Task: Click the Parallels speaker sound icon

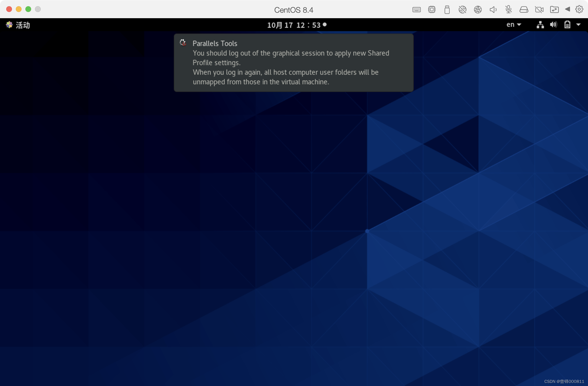Action: [x=493, y=10]
